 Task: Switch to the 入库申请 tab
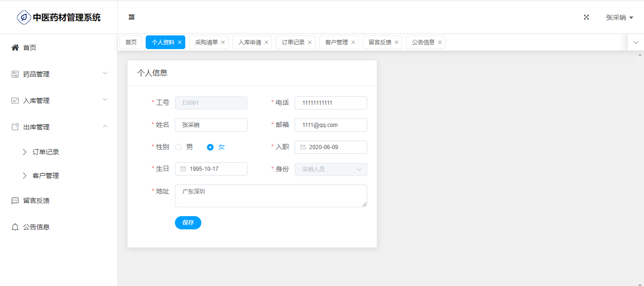click(x=249, y=42)
